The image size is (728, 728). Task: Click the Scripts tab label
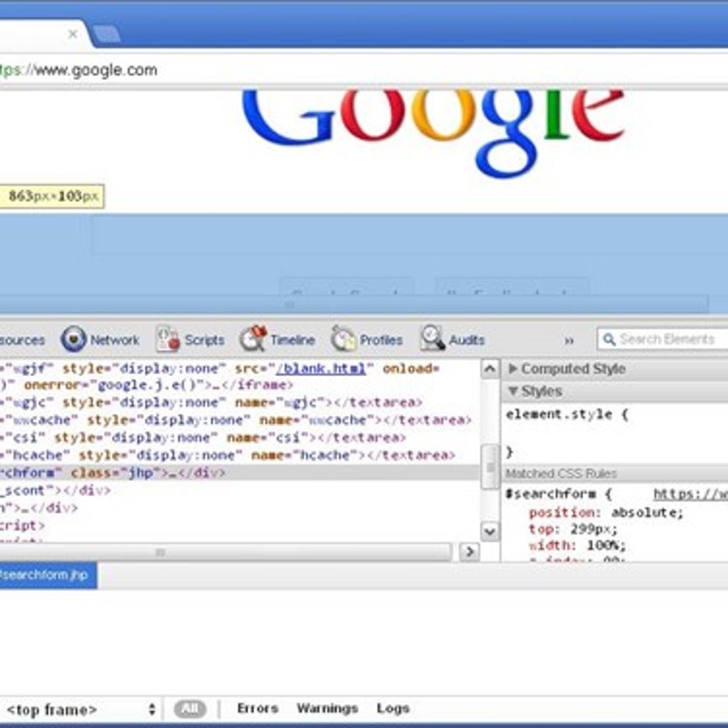click(x=204, y=340)
